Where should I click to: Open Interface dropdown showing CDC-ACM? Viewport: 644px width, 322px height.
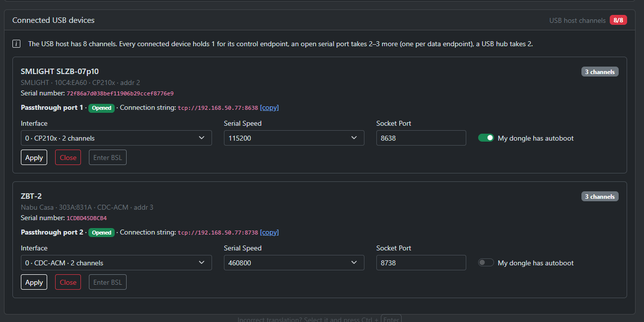pyautogui.click(x=116, y=263)
